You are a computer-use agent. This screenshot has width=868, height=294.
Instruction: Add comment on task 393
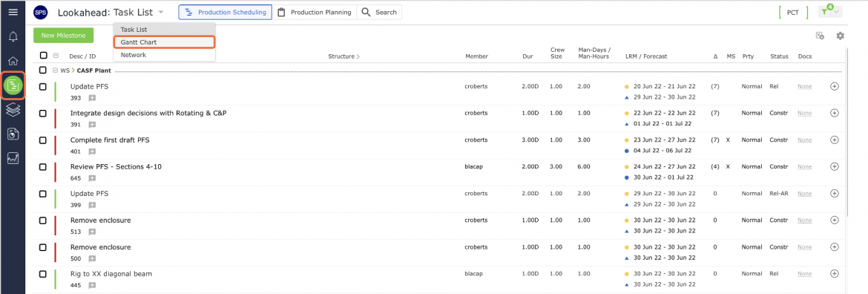tap(92, 98)
